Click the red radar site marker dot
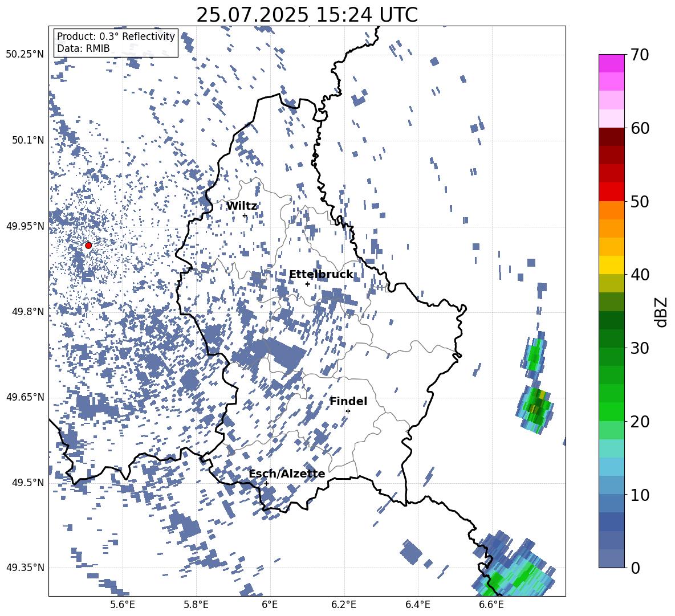Viewport: 675px width, 616px height. 88,245
